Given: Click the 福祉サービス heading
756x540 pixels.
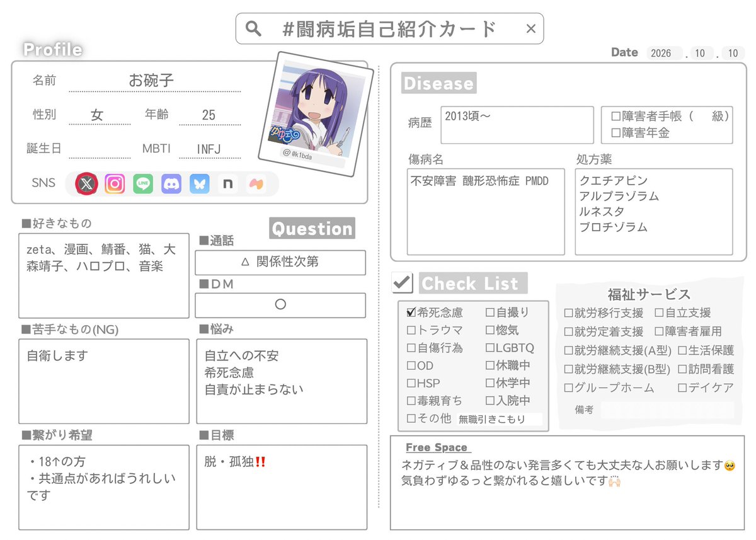Looking at the screenshot, I should coord(649,294).
